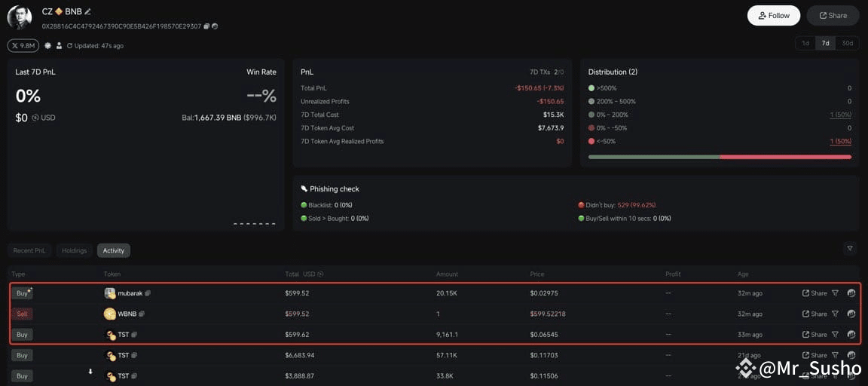Click the pencil edit icon beside CZ BNB
This screenshot has height=386, width=868.
88,11
